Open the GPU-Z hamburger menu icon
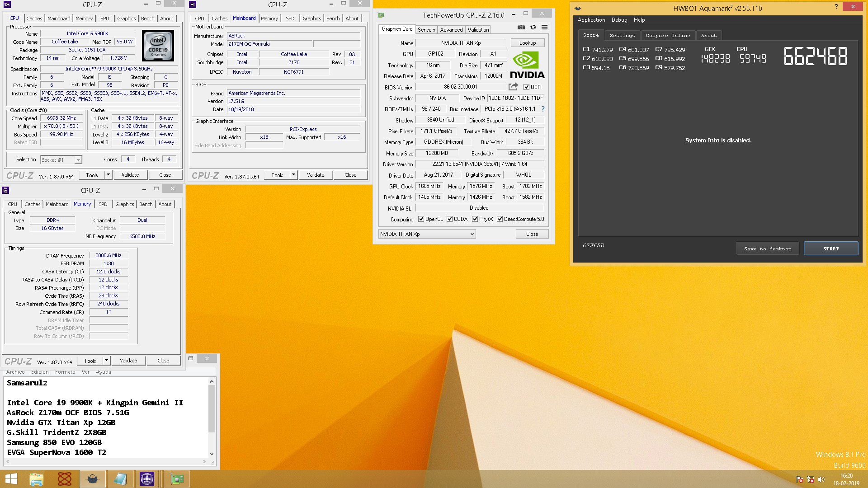This screenshot has width=868, height=488. (x=544, y=27)
